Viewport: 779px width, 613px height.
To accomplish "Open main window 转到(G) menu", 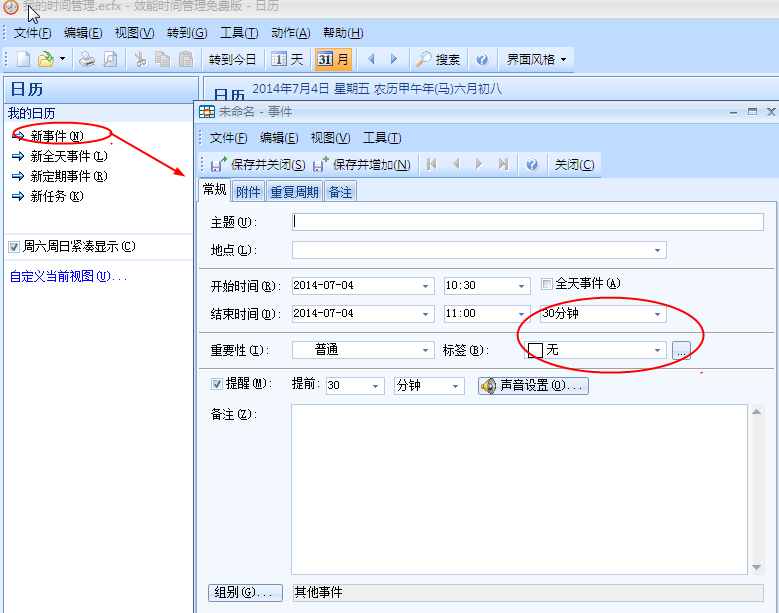I will (187, 33).
